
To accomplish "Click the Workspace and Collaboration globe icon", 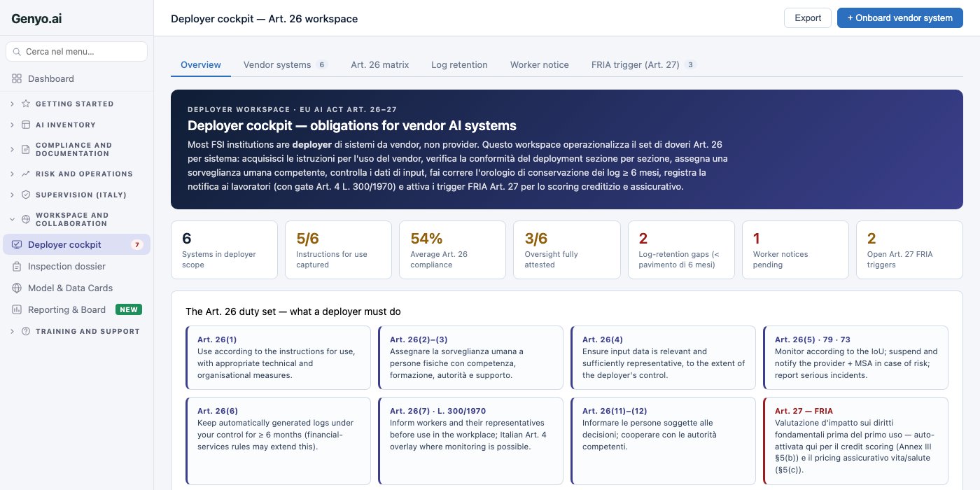I will click(x=26, y=219).
